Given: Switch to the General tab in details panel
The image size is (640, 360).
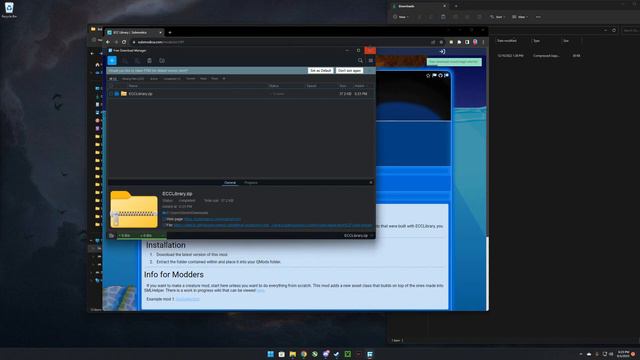Looking at the screenshot, I should click(230, 182).
